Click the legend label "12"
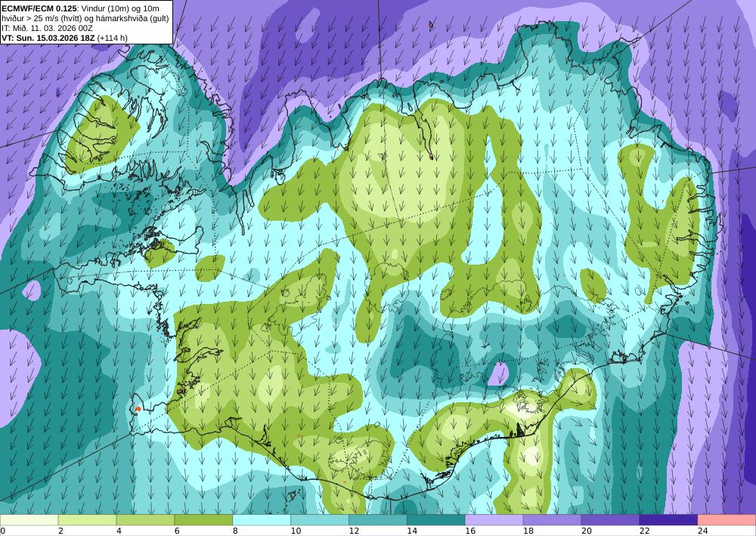 [x=354, y=531]
